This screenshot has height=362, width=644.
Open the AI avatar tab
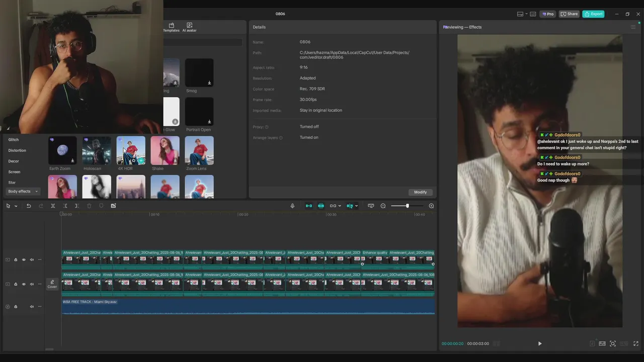click(x=189, y=27)
